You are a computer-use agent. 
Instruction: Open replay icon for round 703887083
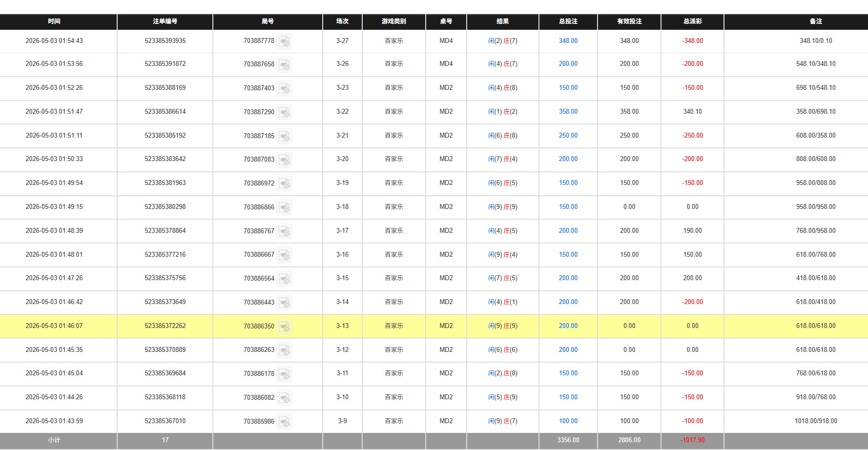[x=285, y=160]
